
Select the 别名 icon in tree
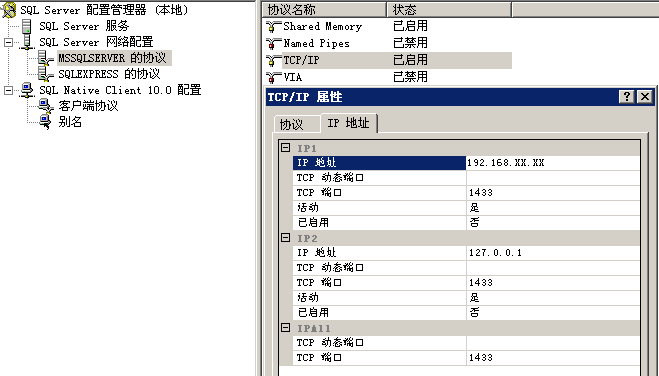pos(45,122)
